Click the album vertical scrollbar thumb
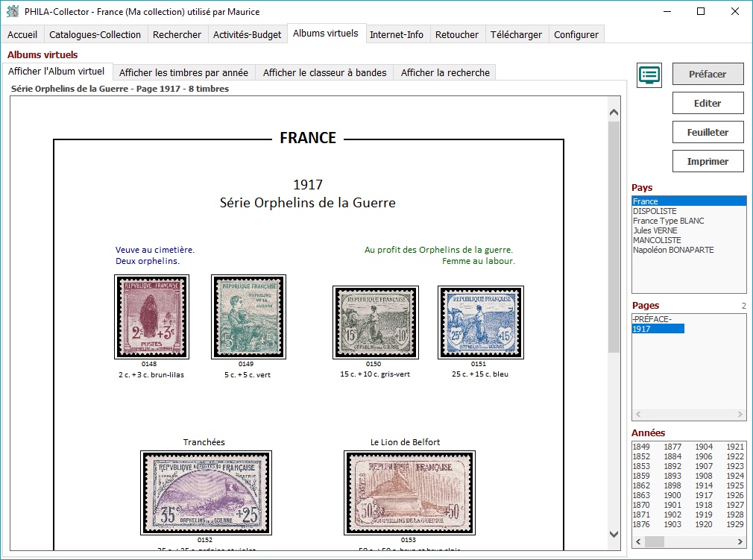Image resolution: width=753 pixels, height=560 pixels. click(614, 237)
